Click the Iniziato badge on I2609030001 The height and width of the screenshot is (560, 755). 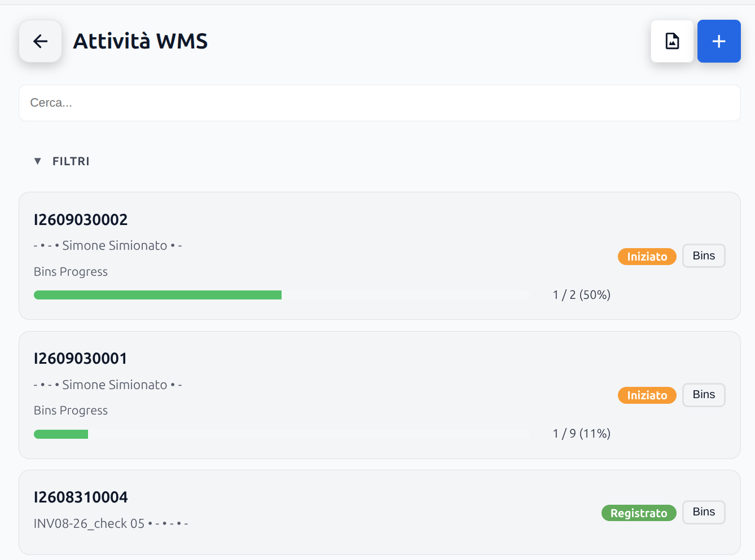(x=647, y=395)
